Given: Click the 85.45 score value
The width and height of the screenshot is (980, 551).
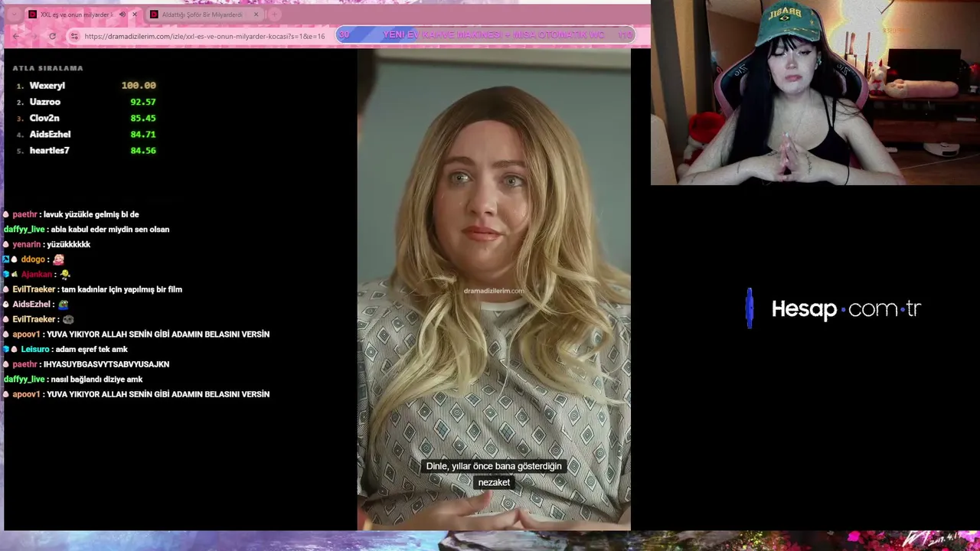Looking at the screenshot, I should point(143,118).
